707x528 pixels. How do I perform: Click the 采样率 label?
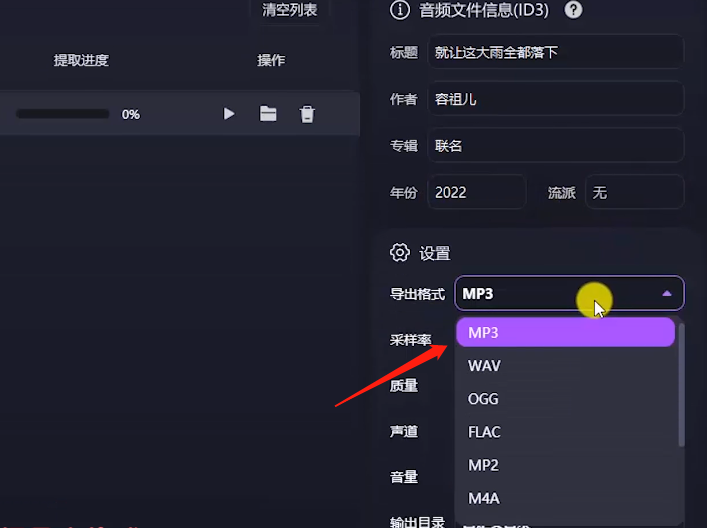(411, 340)
